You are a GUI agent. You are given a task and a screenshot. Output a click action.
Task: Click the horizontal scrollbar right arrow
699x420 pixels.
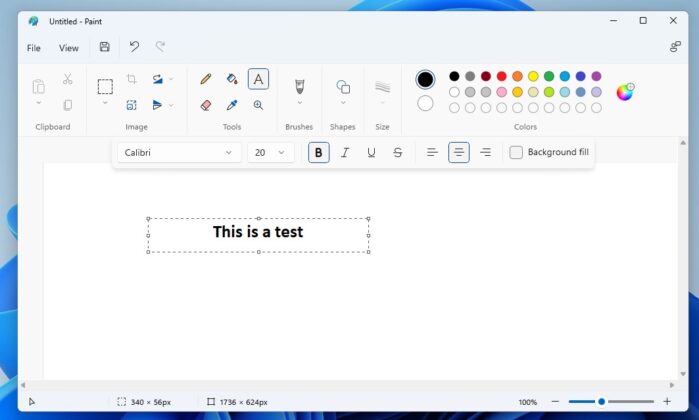pos(672,385)
